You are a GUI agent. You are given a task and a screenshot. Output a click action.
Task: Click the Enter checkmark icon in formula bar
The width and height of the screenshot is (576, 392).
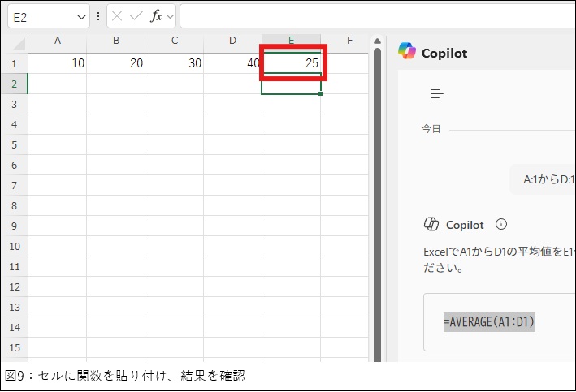click(136, 16)
